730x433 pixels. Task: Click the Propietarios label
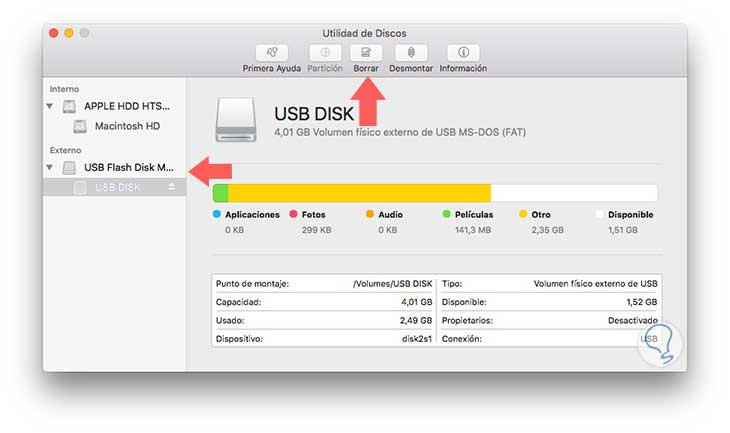click(x=467, y=321)
